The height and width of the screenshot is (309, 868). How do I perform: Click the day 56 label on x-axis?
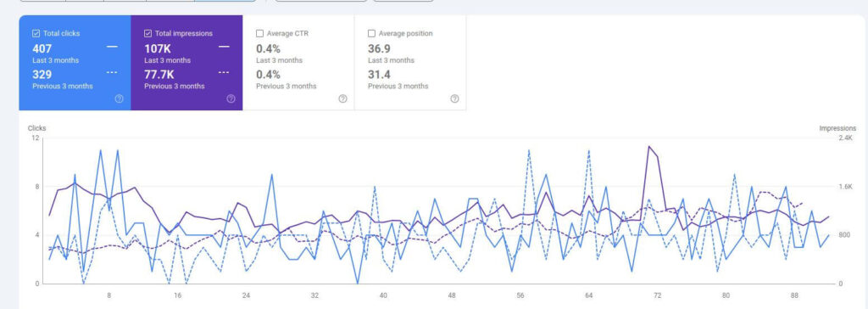[520, 295]
